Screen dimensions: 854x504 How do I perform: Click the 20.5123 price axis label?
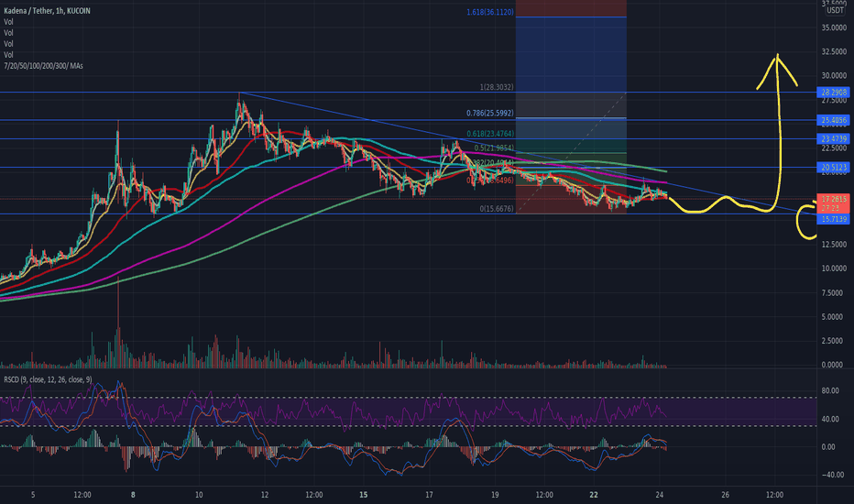click(834, 168)
